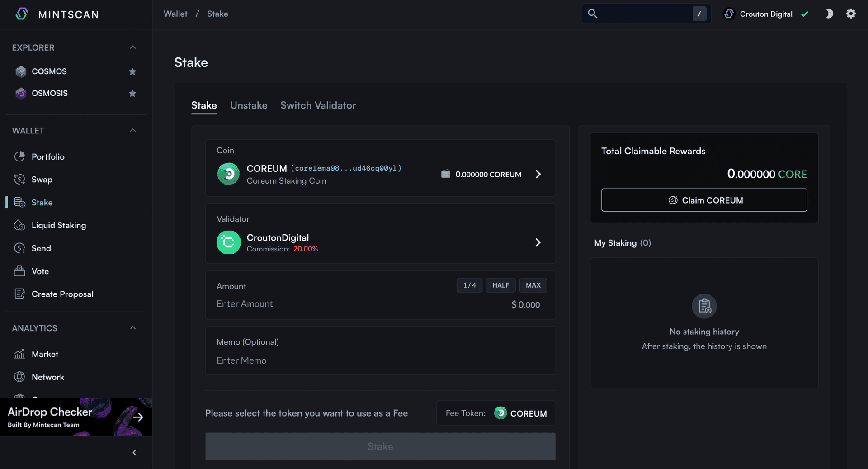Image resolution: width=868 pixels, height=469 pixels.
Task: Click the search magnifier icon
Action: 592,14
